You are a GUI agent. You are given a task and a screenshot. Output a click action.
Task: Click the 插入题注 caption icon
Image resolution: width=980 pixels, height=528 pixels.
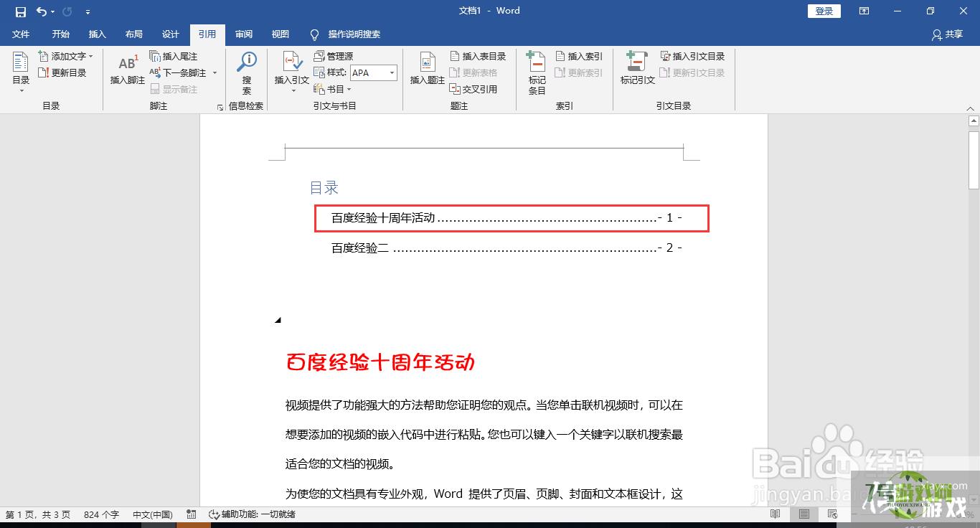pyautogui.click(x=428, y=69)
